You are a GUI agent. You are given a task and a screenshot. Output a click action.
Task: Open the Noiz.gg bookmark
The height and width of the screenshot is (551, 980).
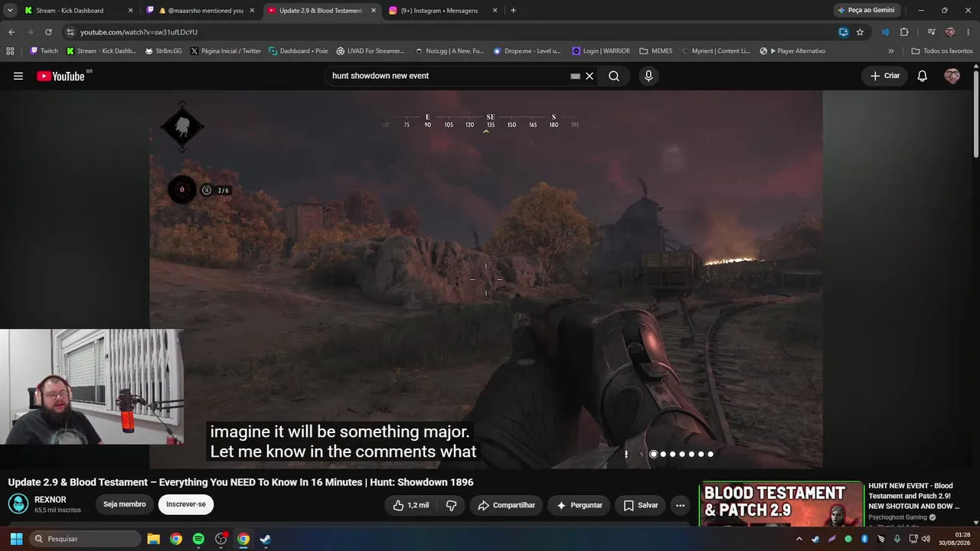click(x=449, y=51)
